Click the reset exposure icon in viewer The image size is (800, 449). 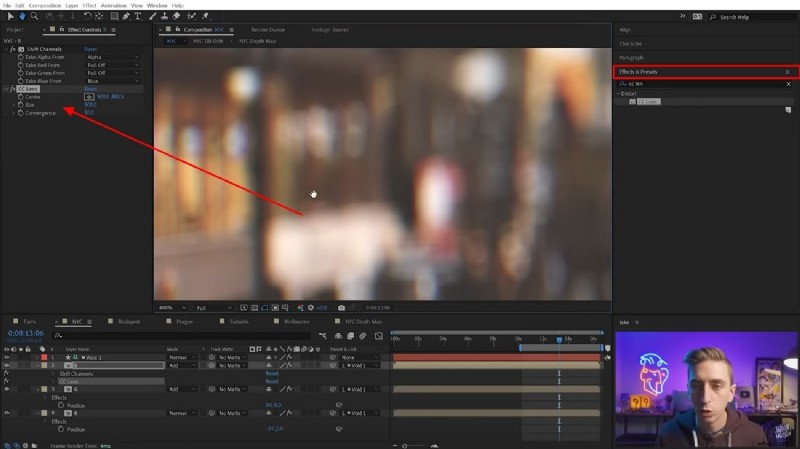pyautogui.click(x=311, y=308)
